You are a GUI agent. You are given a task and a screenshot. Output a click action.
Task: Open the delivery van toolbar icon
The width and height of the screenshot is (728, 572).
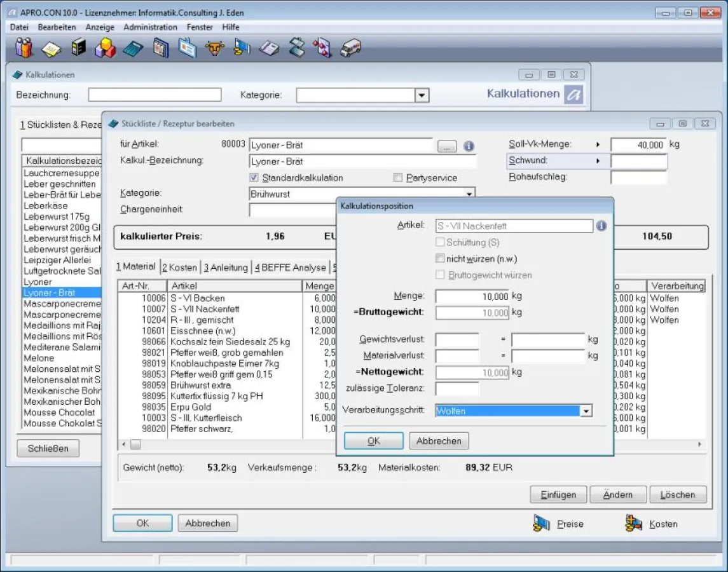[x=350, y=48]
